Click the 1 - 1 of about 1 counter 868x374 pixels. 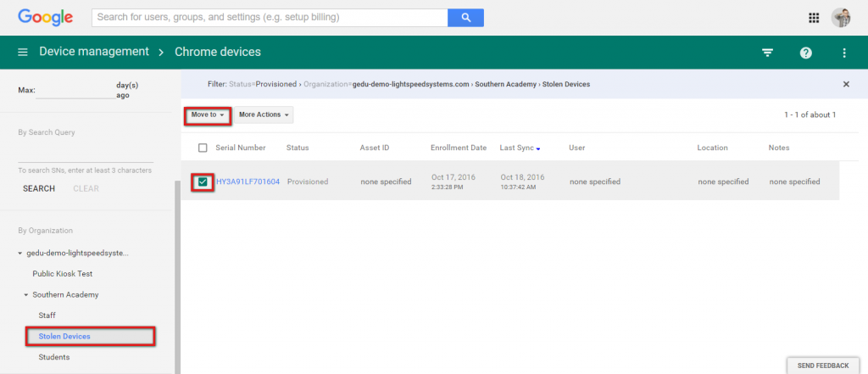[x=810, y=114]
